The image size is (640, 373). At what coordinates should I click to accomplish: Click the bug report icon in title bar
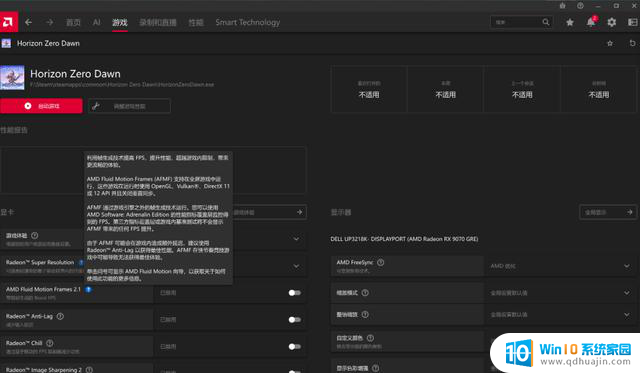562,6
